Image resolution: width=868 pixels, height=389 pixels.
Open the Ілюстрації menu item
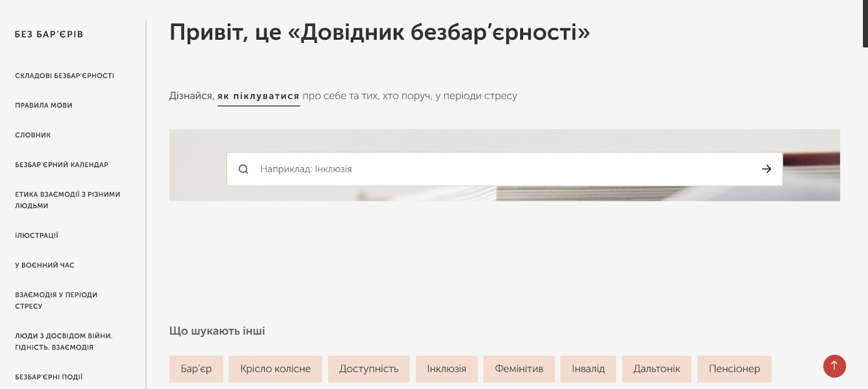click(36, 235)
